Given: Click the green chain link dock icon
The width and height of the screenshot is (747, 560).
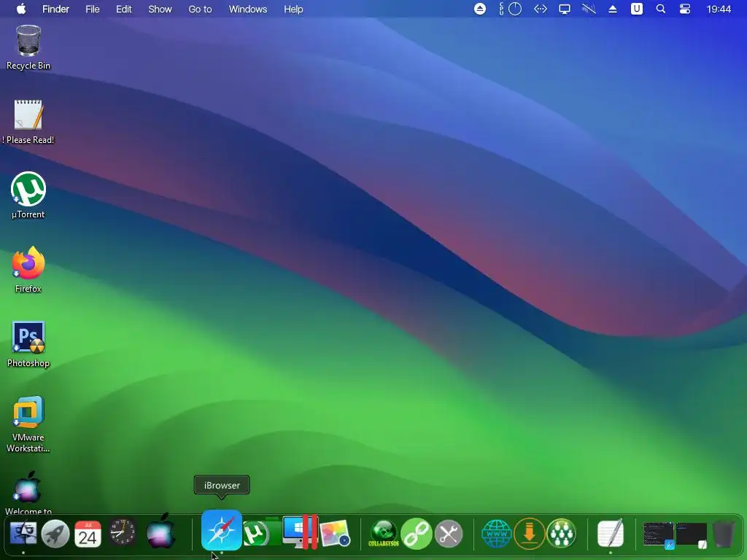Looking at the screenshot, I should click(416, 533).
